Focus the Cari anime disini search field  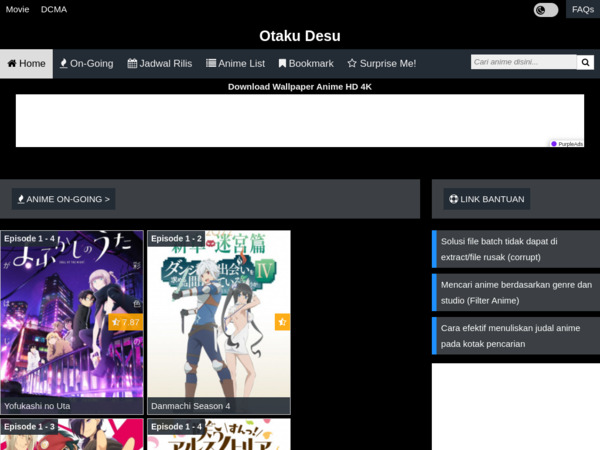pos(523,62)
